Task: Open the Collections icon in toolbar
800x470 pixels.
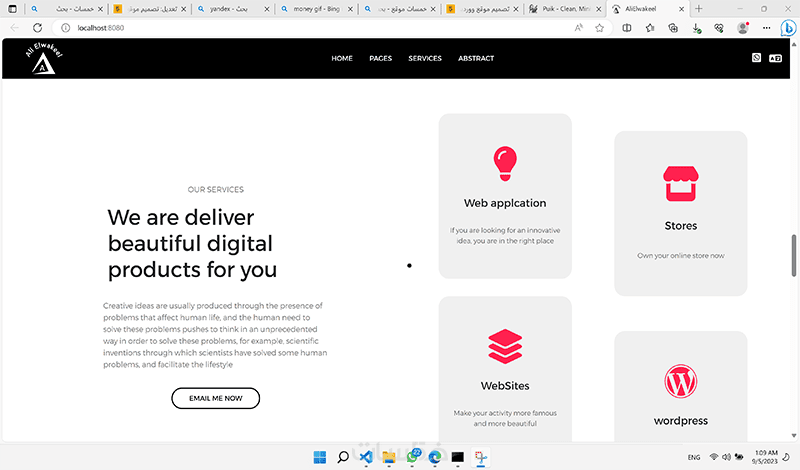Action: click(673, 28)
